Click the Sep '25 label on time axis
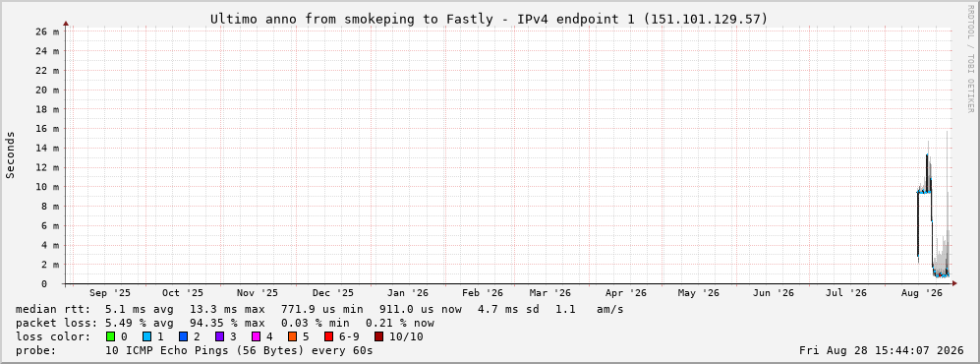 (110, 293)
